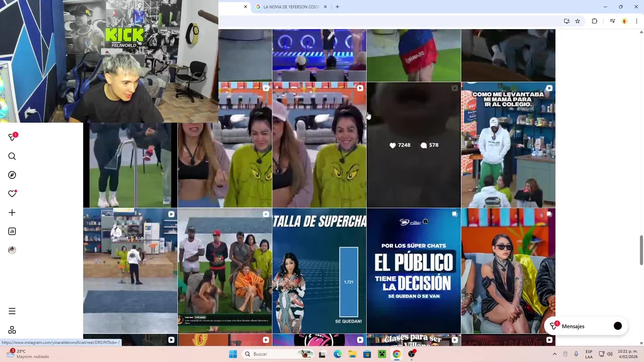Open Chrome extensions puzzle icon
The width and height of the screenshot is (644, 362).
[595, 21]
